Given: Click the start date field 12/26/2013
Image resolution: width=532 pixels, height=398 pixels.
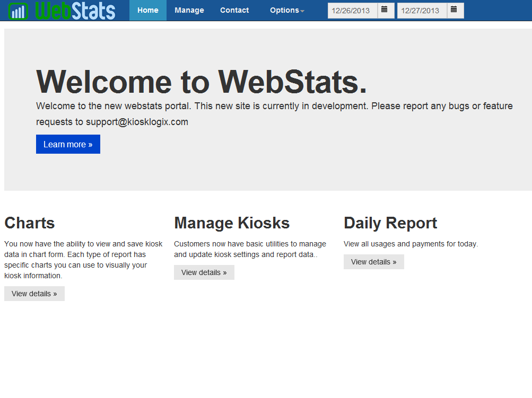Looking at the screenshot, I should point(353,11).
